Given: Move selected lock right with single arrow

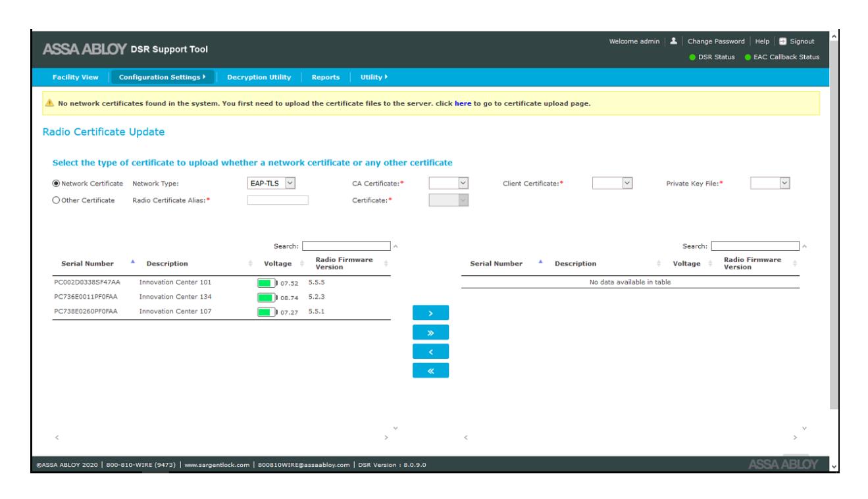Looking at the screenshot, I should click(430, 312).
